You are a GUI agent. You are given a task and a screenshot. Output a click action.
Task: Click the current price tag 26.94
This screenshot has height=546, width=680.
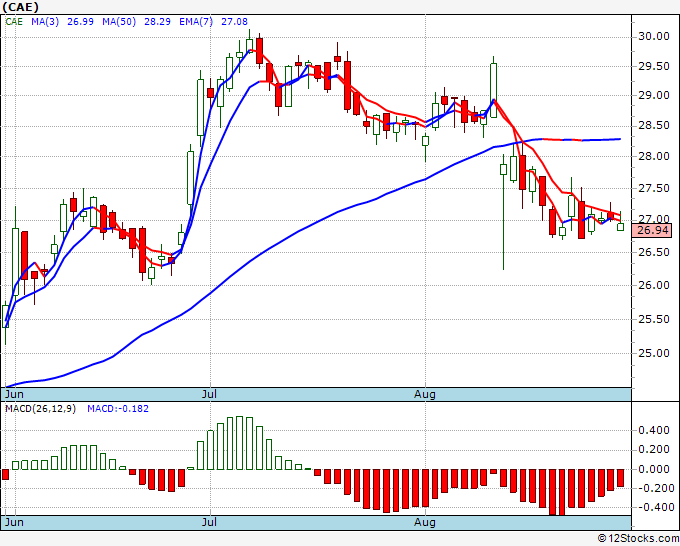point(653,230)
